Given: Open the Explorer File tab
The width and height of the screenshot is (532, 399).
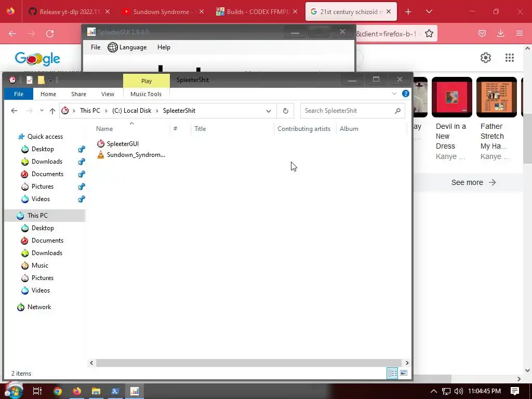Looking at the screenshot, I should tap(19, 94).
